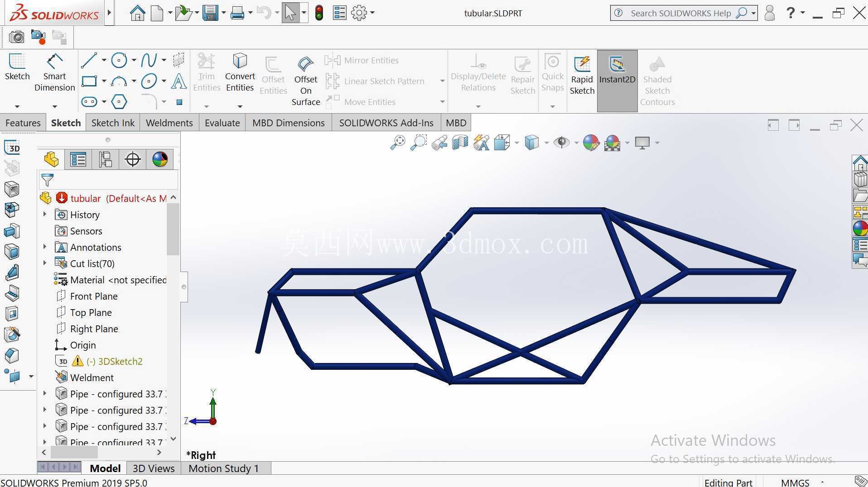
Task: Click the Apply Scene icon
Action: tap(612, 143)
